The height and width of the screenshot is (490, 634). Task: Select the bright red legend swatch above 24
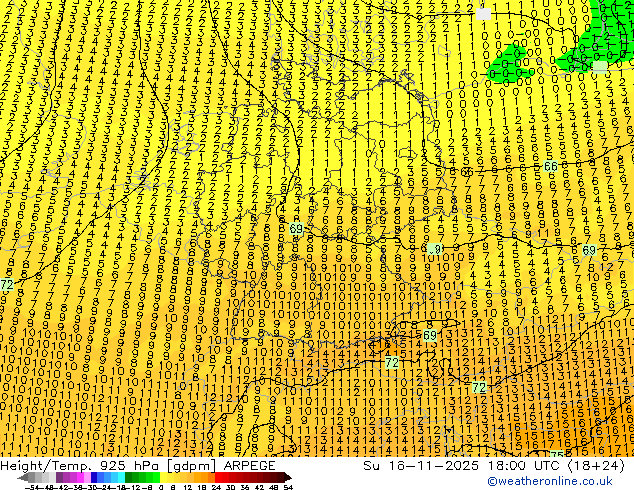tap(218, 477)
